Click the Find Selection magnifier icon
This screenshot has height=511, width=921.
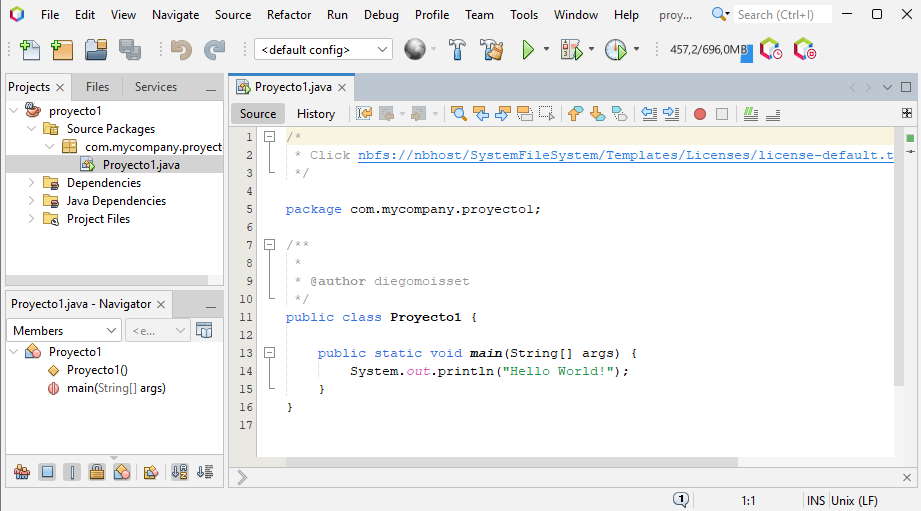(459, 113)
